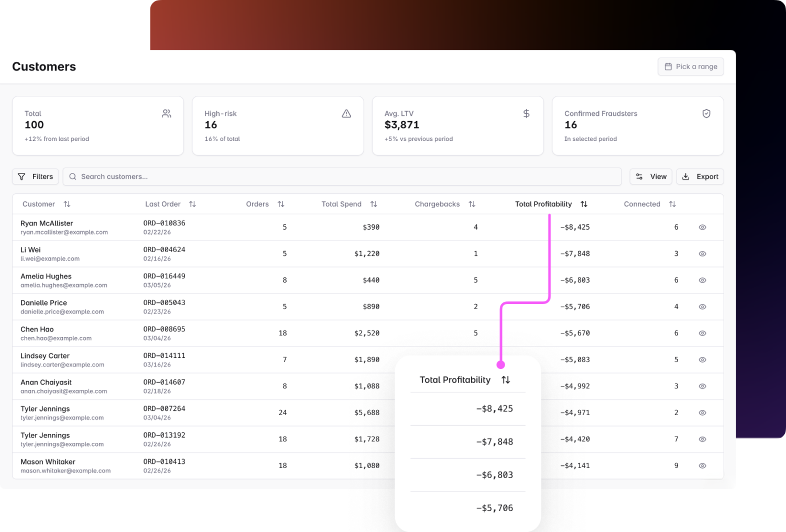Viewport: 786px width, 532px height.
Task: Toggle sorting on the Chargebacks column
Action: coord(437,204)
